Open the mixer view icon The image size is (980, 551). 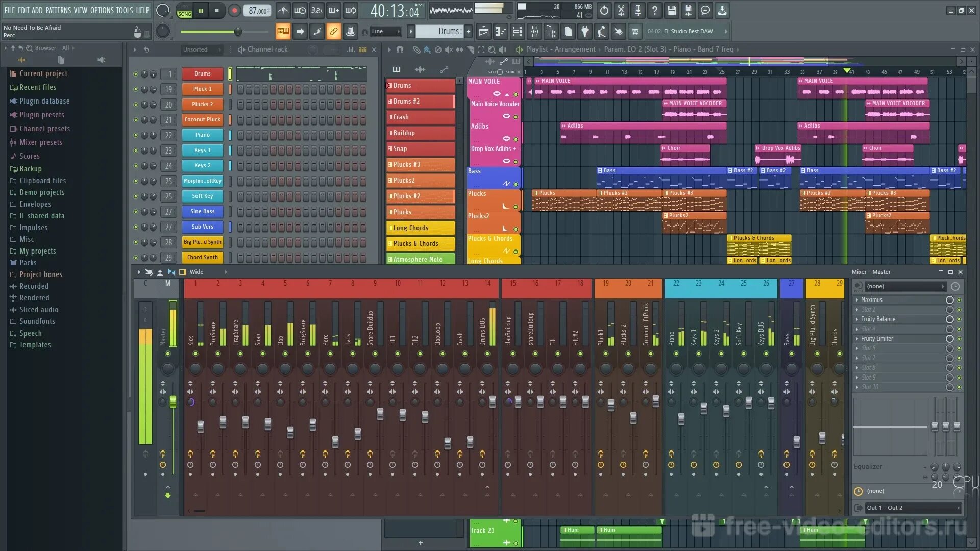click(534, 32)
